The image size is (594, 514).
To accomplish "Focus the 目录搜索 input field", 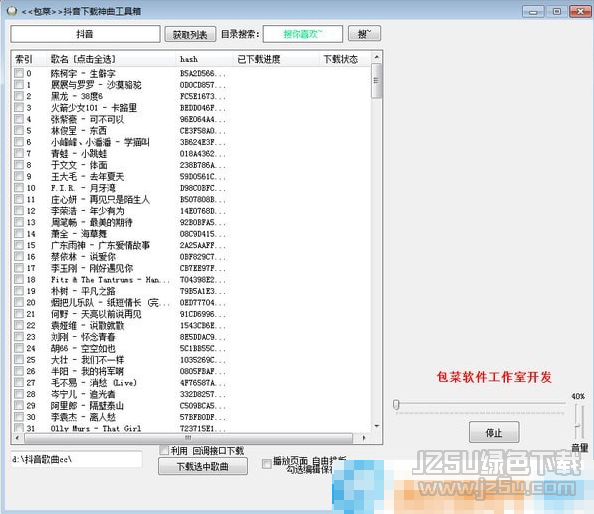I will pos(303,34).
